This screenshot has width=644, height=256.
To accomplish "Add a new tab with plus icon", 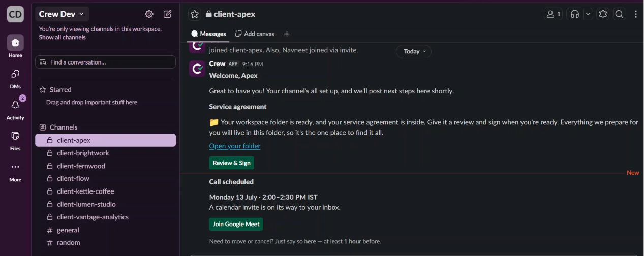I will point(287,34).
